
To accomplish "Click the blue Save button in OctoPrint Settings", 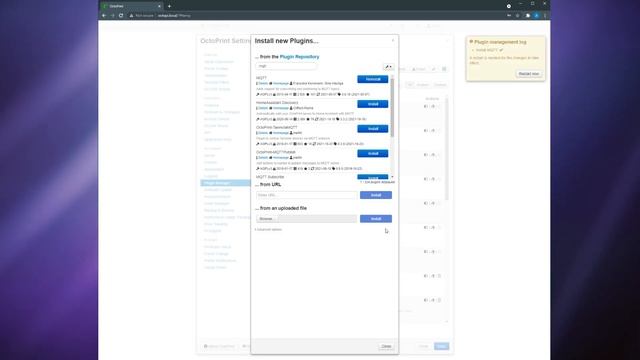I will (x=441, y=346).
